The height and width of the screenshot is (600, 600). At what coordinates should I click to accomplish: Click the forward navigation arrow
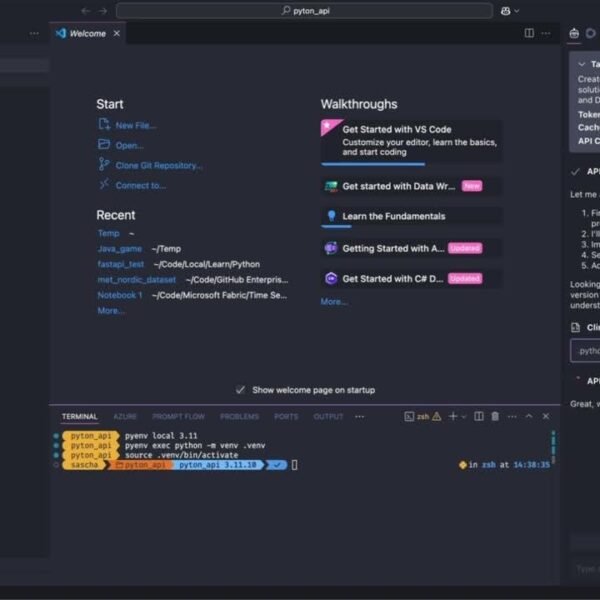pos(103,11)
